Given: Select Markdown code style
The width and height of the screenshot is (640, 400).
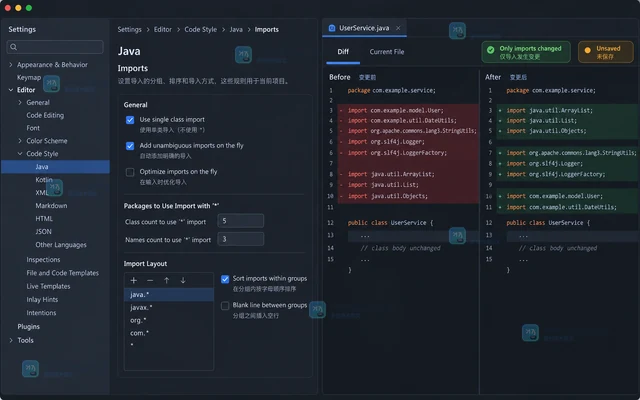Looking at the screenshot, I should tap(51, 206).
